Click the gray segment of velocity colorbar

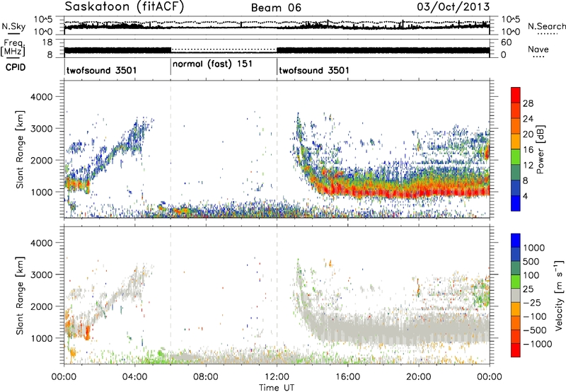pos(516,296)
